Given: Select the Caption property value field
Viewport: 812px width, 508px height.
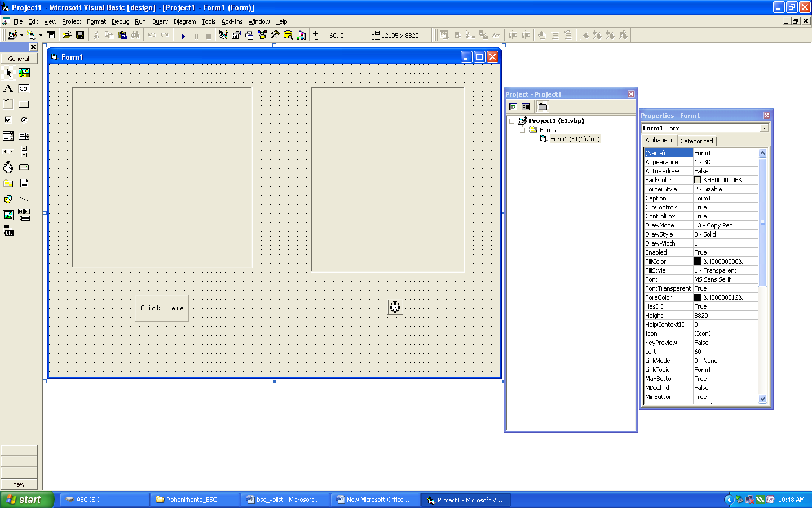Looking at the screenshot, I should tap(725, 198).
